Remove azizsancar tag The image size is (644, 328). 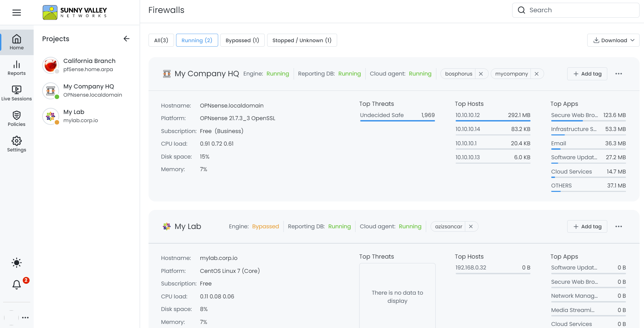[471, 227]
